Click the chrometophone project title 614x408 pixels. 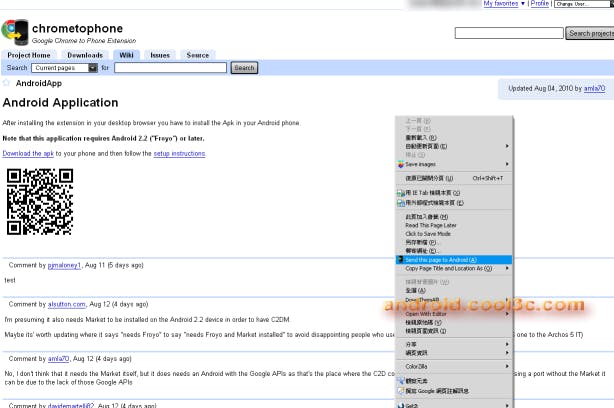coord(78,29)
